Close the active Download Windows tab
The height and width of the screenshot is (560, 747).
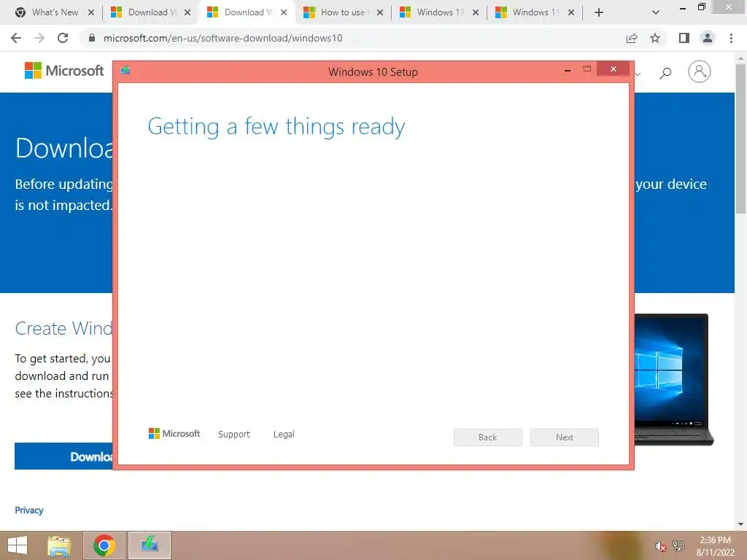[x=284, y=12]
